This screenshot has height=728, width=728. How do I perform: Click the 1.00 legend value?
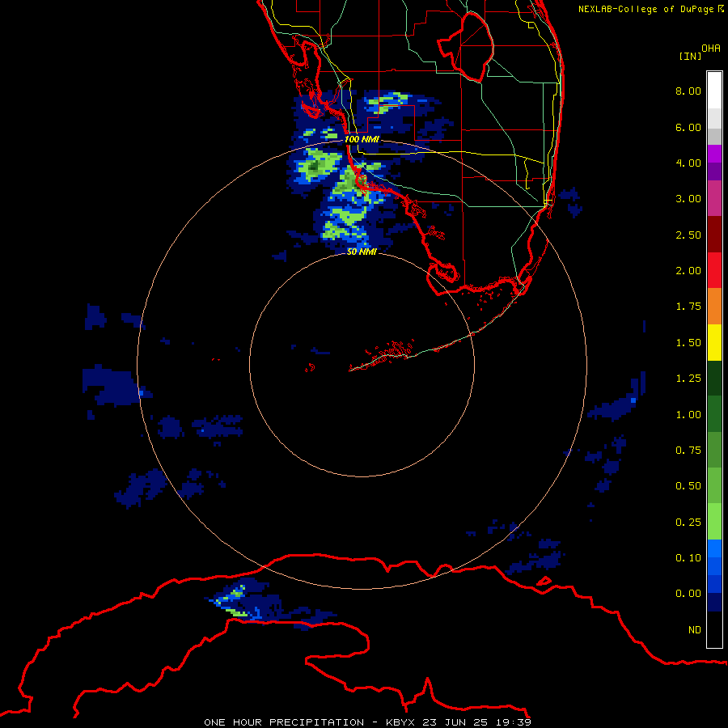pyautogui.click(x=688, y=415)
